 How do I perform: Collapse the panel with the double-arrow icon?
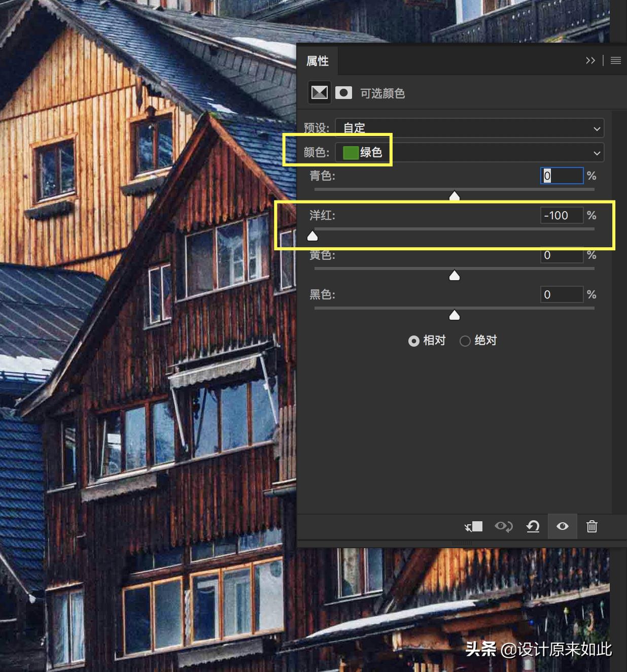tap(590, 60)
